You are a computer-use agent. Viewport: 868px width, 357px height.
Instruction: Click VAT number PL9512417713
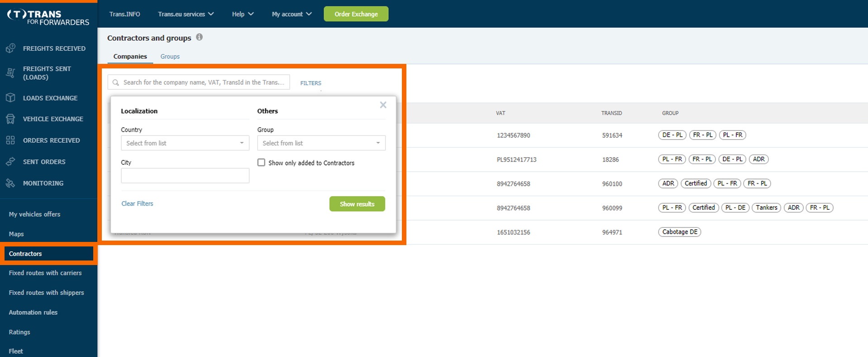[516, 159]
